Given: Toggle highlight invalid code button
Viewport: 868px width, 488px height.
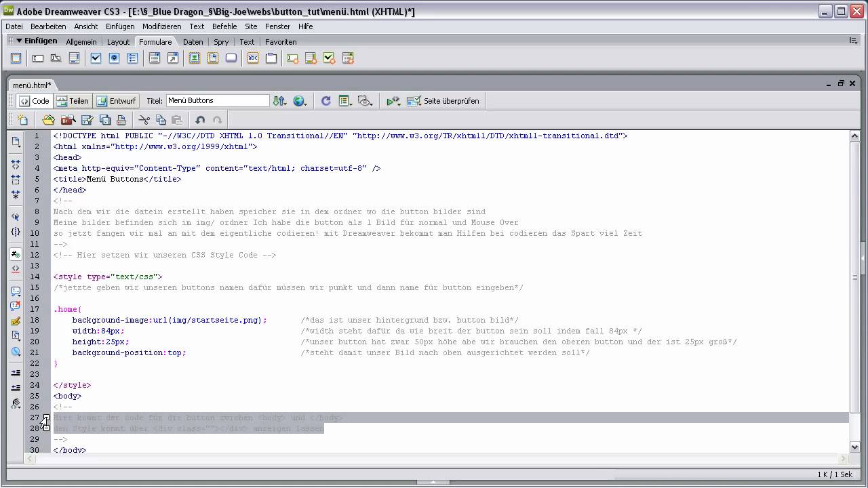Looking at the screenshot, I should [16, 269].
